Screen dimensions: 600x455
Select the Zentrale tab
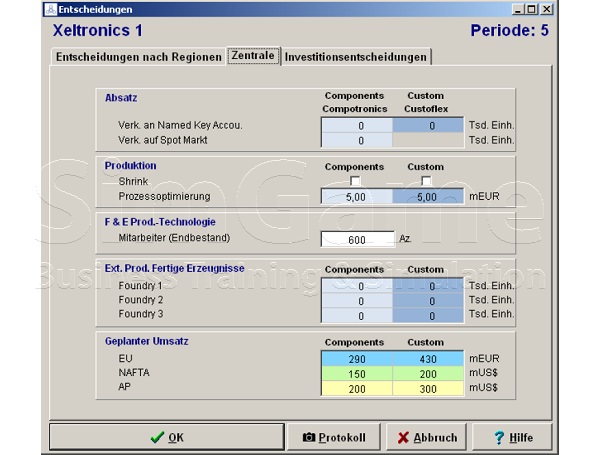click(253, 55)
